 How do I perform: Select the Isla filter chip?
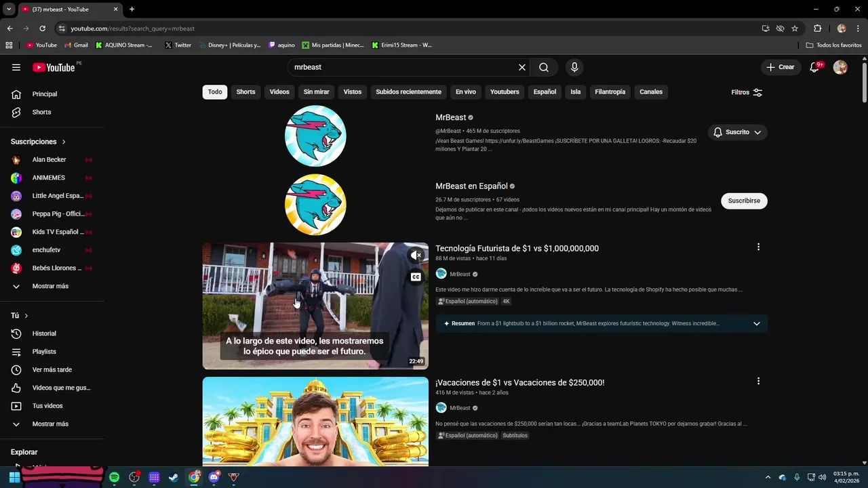pyautogui.click(x=575, y=91)
